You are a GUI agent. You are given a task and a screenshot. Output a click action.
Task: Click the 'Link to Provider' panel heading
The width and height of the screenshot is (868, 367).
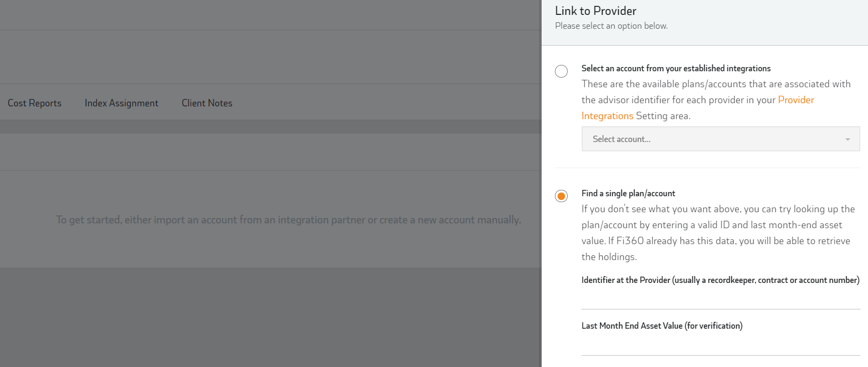595,11
